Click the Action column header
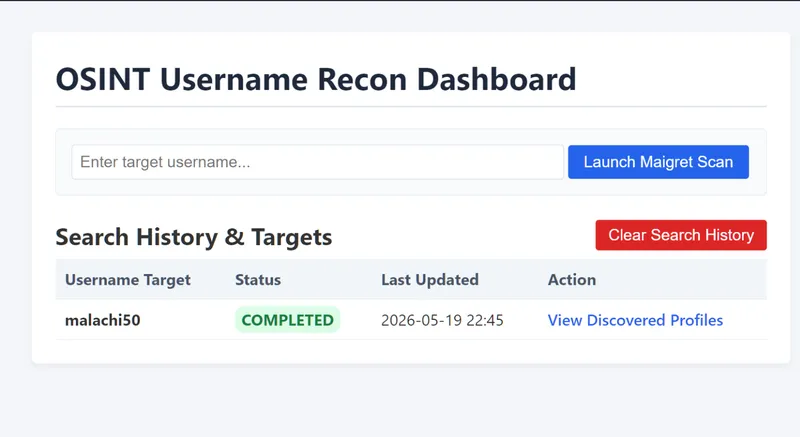Screen dimensions: 800x437 tap(571, 280)
